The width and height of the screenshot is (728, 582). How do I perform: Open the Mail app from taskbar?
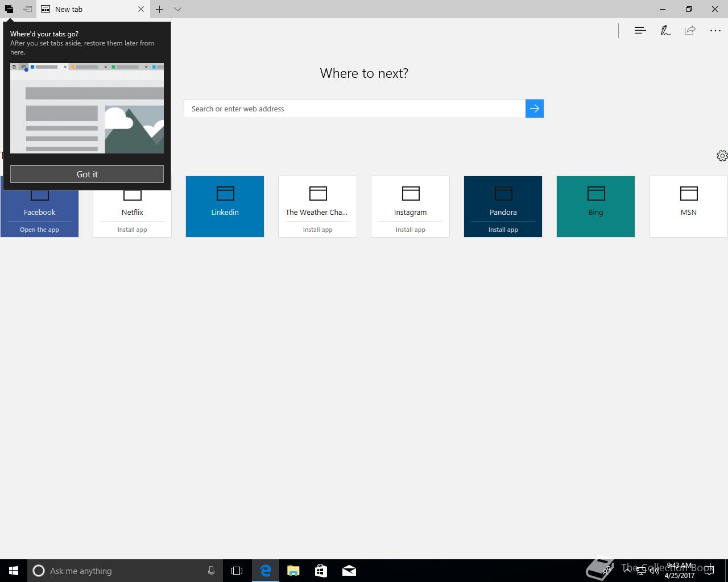(x=349, y=571)
